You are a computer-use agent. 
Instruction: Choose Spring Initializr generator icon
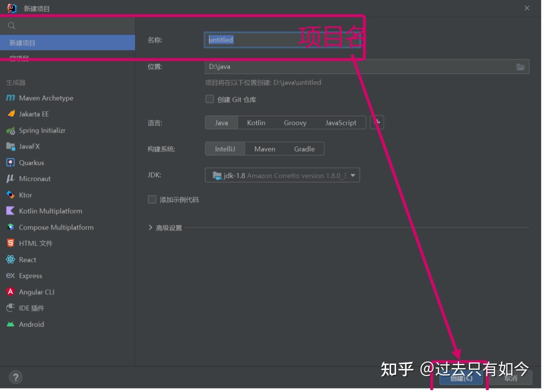[x=11, y=131]
